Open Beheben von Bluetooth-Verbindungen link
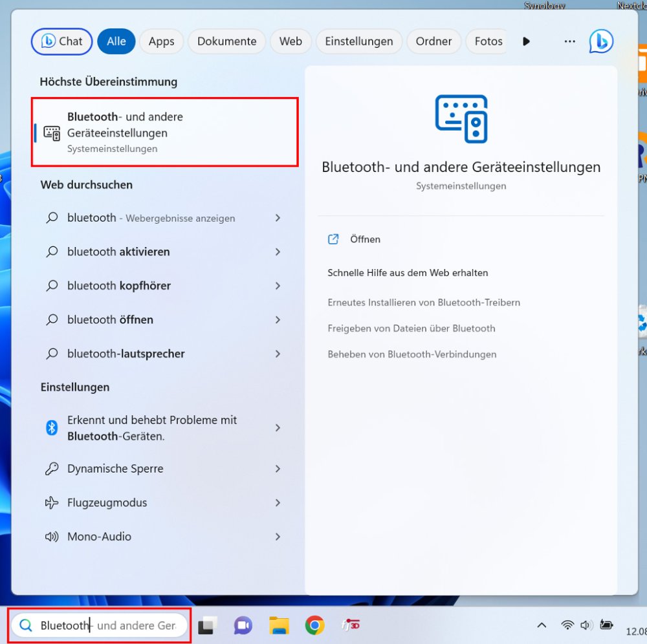The width and height of the screenshot is (647, 644). coord(411,354)
